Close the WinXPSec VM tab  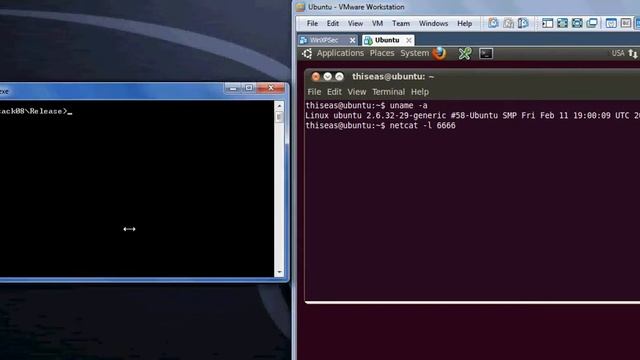pyautogui.click(x=352, y=40)
